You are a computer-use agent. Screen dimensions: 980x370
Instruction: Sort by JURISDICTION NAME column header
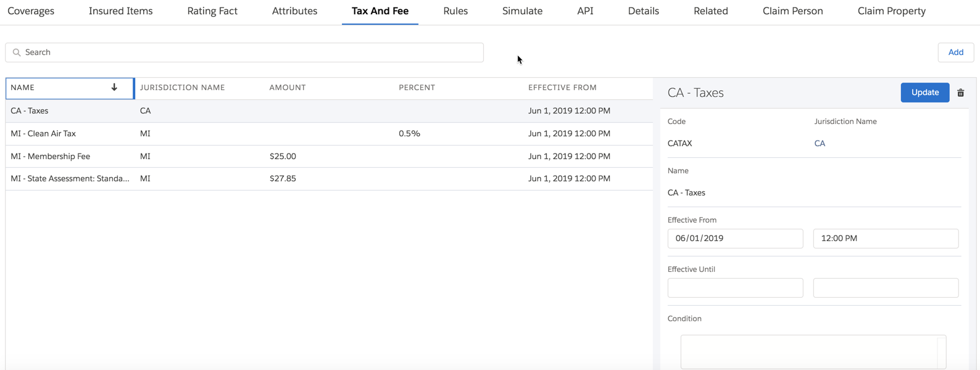[x=182, y=88]
